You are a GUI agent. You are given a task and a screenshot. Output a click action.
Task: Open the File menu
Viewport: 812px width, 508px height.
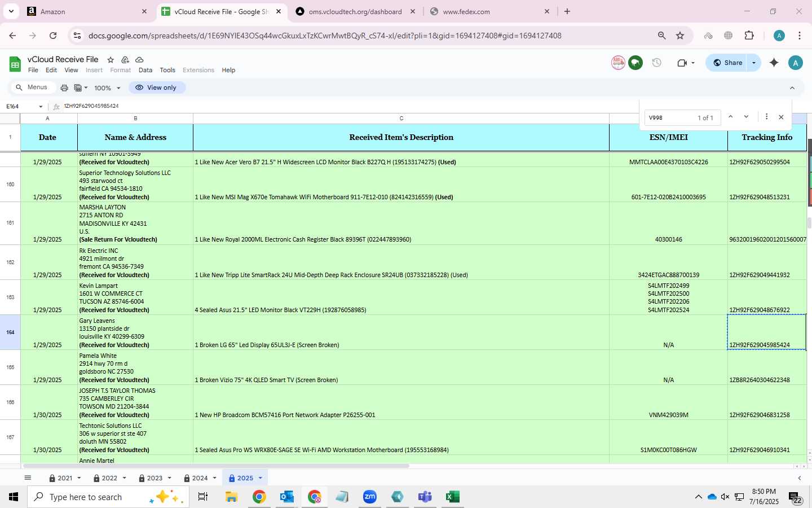tap(33, 70)
